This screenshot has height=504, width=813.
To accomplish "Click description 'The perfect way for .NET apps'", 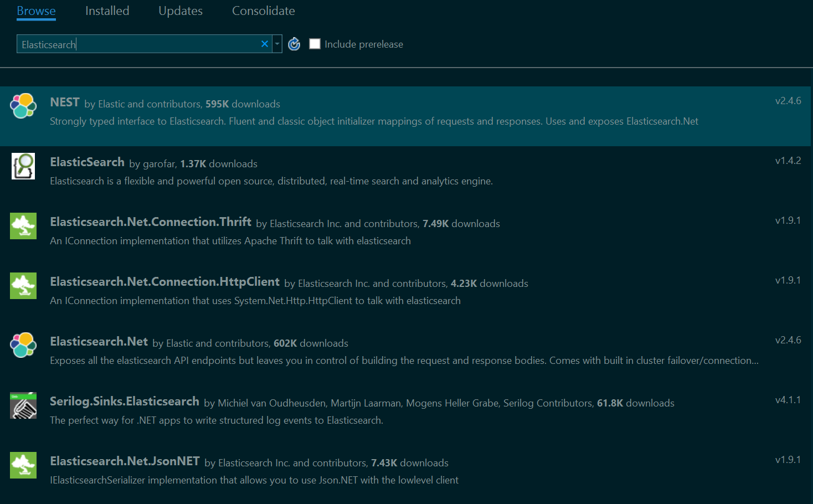I will [x=217, y=420].
